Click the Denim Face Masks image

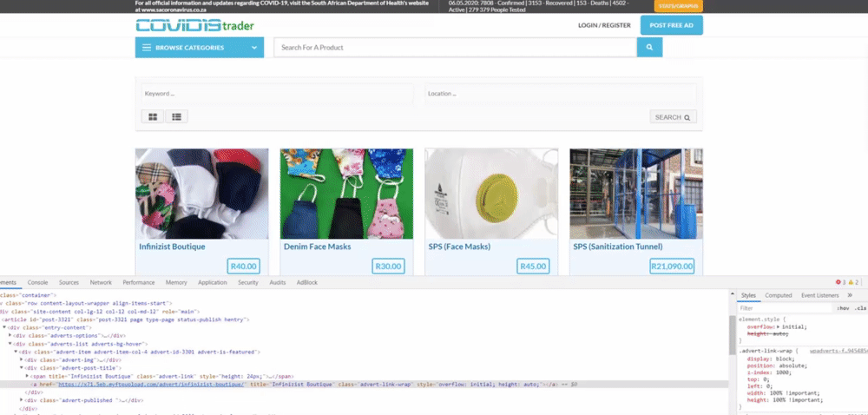pyautogui.click(x=346, y=194)
